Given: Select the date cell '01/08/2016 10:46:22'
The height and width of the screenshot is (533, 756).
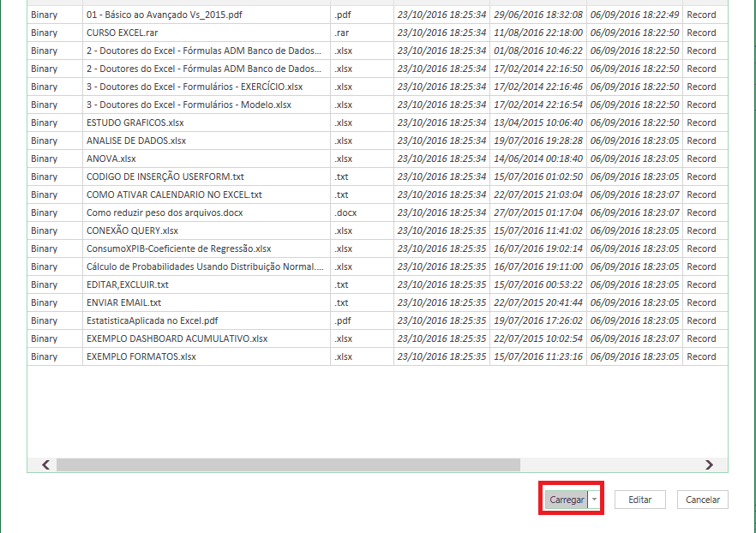Looking at the screenshot, I should pos(538,51).
